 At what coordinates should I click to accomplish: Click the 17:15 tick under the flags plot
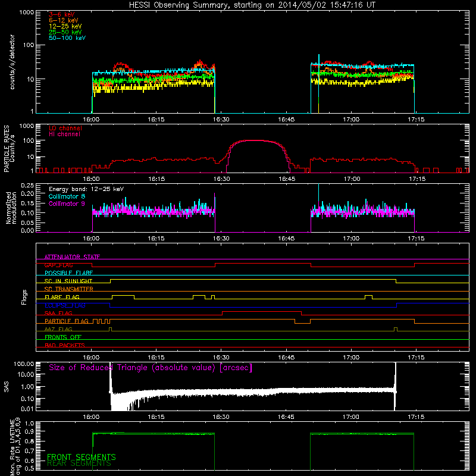(416, 358)
